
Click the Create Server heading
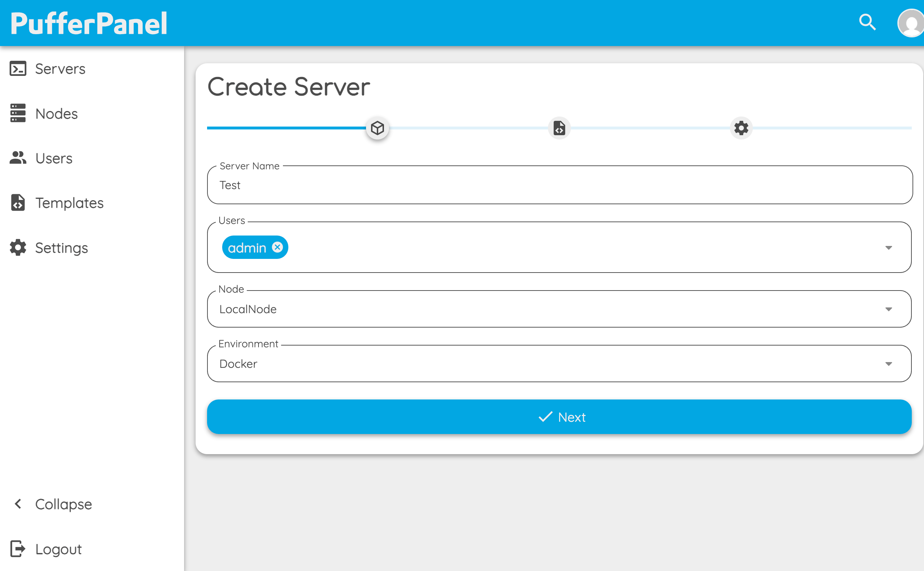coord(289,87)
